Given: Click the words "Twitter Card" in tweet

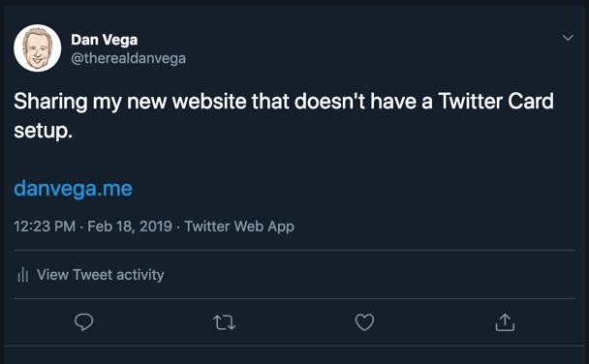Looking at the screenshot, I should click(496, 101).
